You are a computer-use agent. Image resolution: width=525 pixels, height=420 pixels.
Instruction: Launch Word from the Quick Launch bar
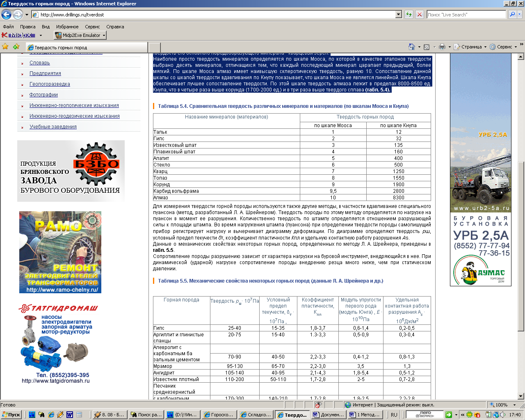[x=70, y=415]
